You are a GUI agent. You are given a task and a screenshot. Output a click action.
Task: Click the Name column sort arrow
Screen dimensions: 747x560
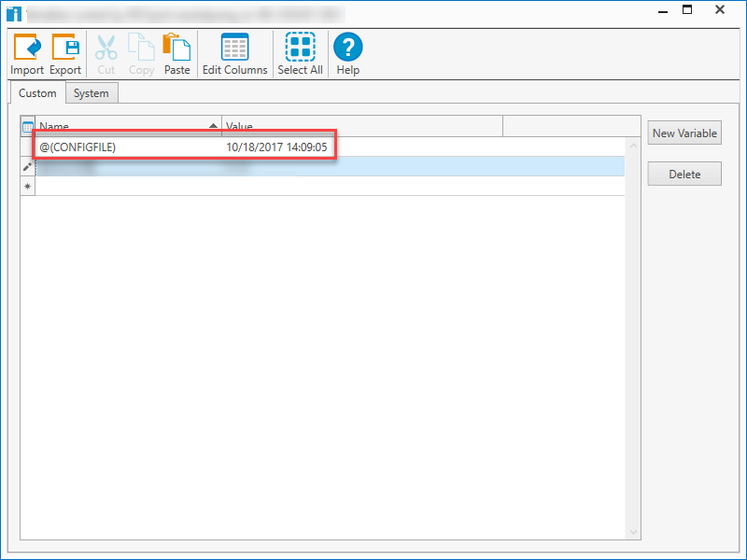[214, 126]
